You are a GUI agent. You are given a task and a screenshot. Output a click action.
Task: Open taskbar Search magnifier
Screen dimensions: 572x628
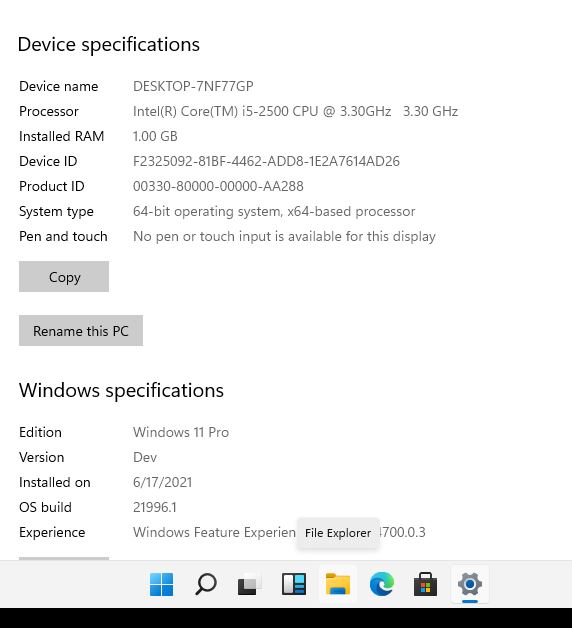coord(206,584)
